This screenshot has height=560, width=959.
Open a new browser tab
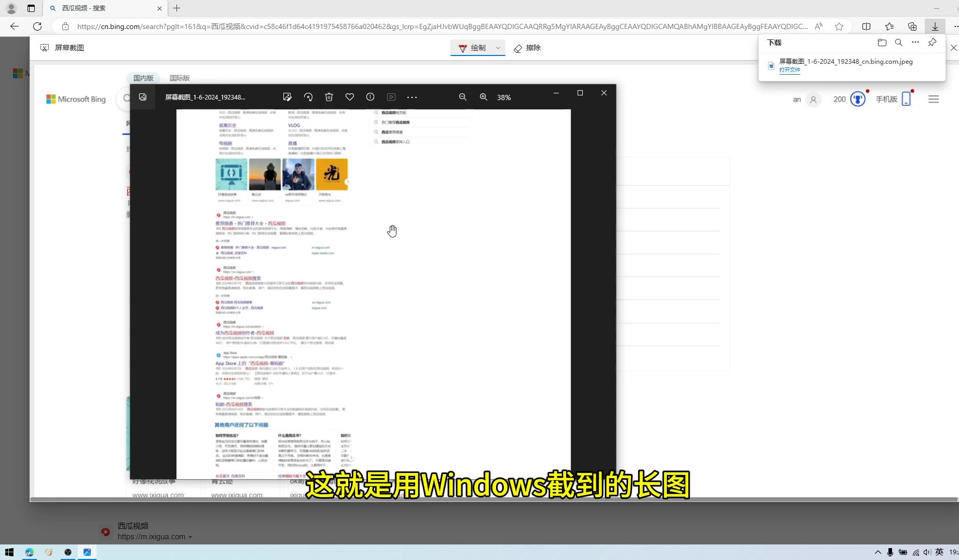click(x=176, y=8)
